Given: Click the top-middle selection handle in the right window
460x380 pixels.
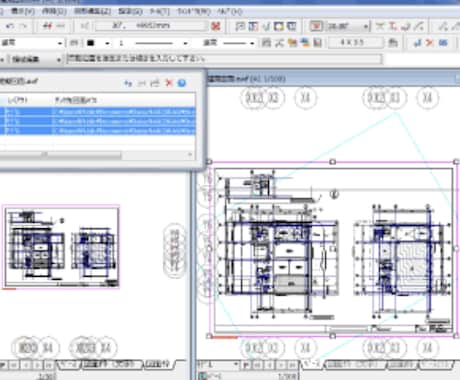Looking at the screenshot, I should pos(332,162).
